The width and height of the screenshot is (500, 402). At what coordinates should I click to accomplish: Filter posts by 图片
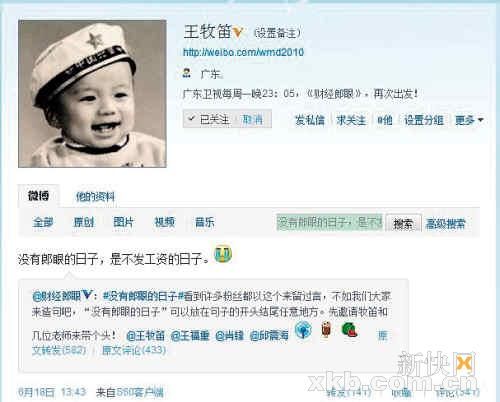124,222
